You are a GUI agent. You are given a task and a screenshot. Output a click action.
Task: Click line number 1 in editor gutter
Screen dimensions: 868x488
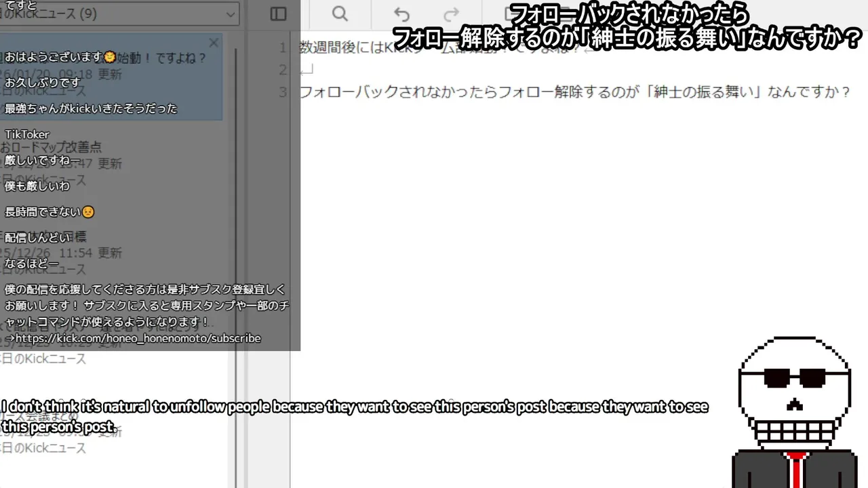coord(283,48)
